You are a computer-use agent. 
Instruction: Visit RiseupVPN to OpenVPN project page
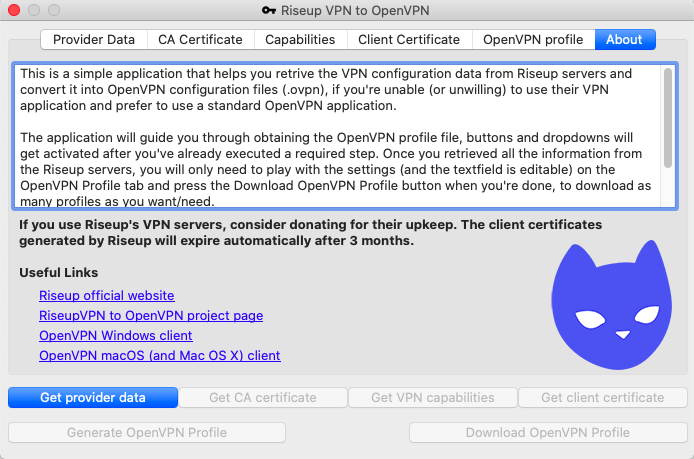tap(151, 316)
